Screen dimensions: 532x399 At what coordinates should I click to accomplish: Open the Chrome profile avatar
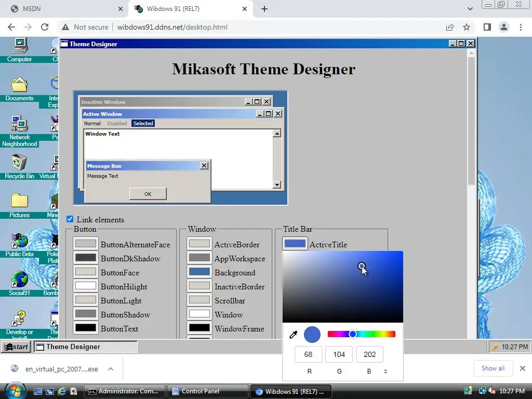[x=504, y=27]
